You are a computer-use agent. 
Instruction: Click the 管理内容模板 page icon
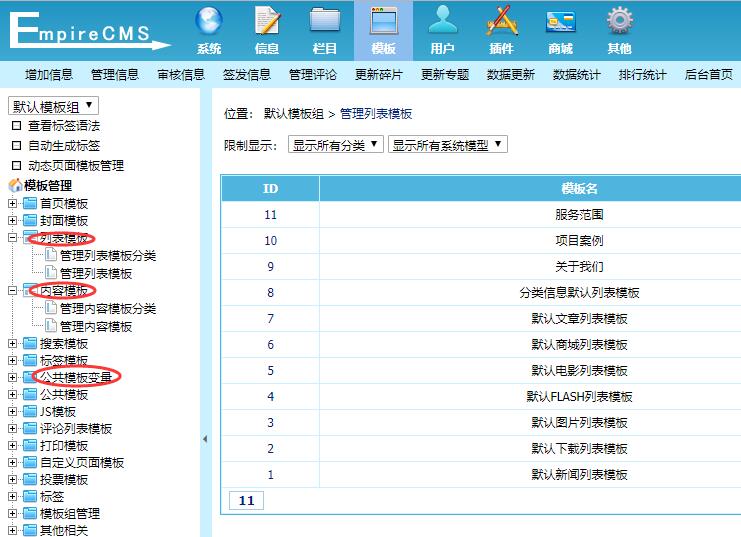pyautogui.click(x=51, y=326)
